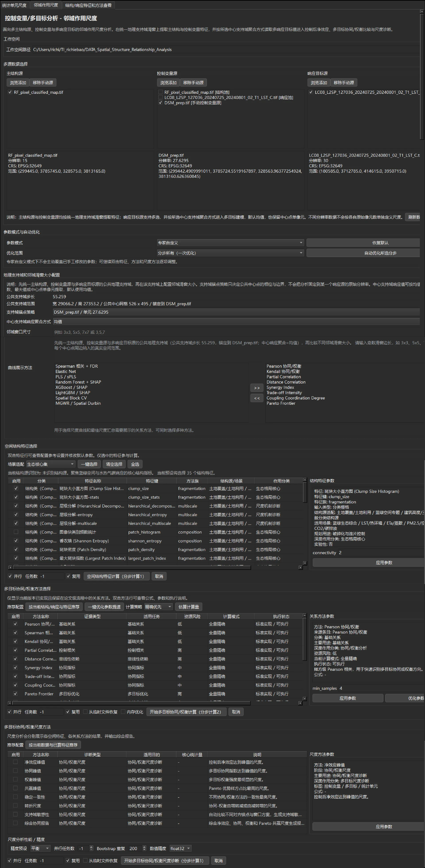Image resolution: width=425 pixels, height=868 pixels.
Task: Enable the 综合协同报告 scale method checkbox
Action: pos(15,823)
